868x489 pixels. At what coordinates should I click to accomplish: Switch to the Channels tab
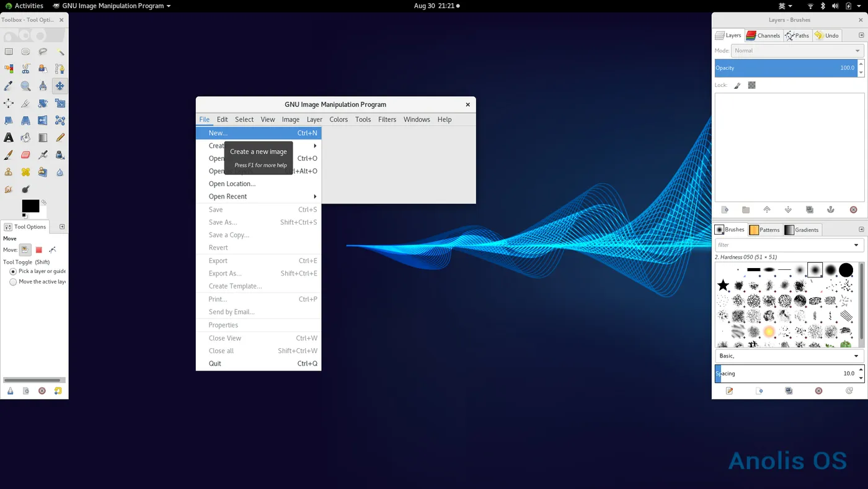click(x=763, y=35)
